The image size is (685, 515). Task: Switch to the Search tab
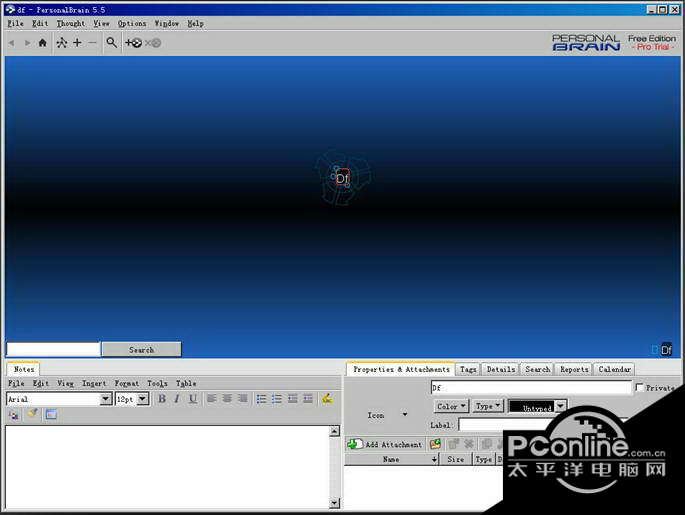point(537,370)
